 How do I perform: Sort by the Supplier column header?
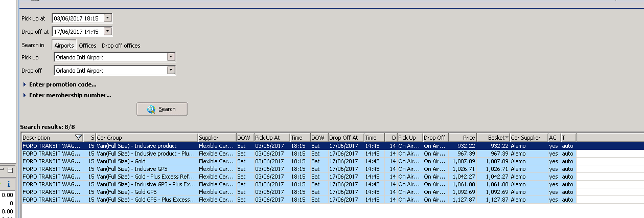[217, 138]
